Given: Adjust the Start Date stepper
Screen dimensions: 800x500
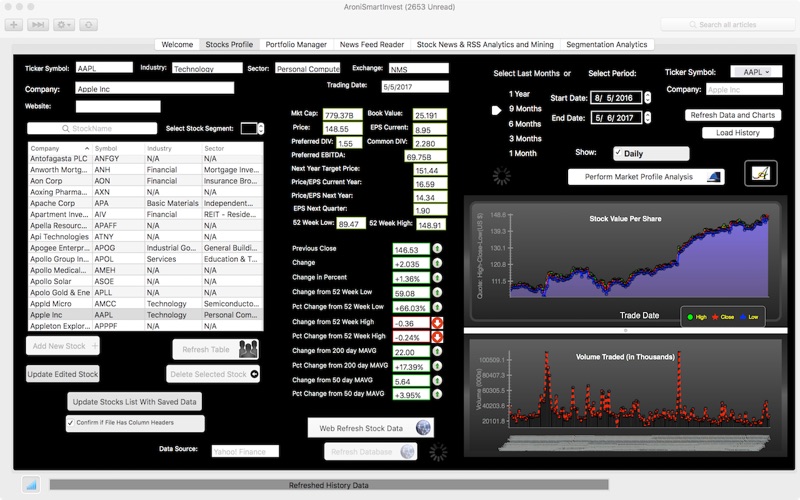Looking at the screenshot, I should point(647,97).
